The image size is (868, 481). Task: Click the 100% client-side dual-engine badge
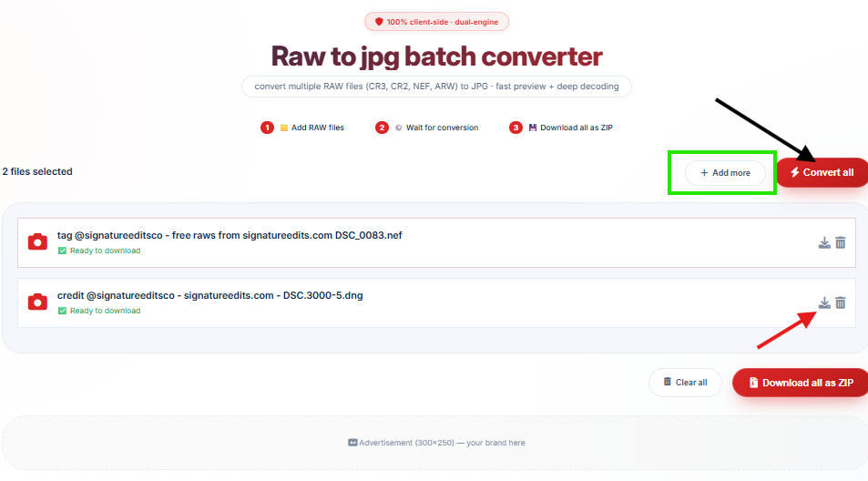pyautogui.click(x=436, y=22)
